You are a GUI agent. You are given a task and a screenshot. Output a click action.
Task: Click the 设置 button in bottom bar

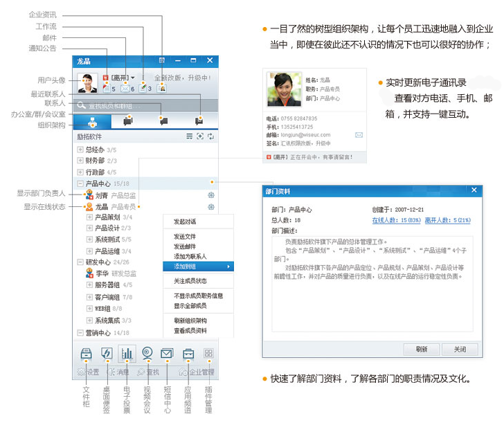click(x=89, y=372)
